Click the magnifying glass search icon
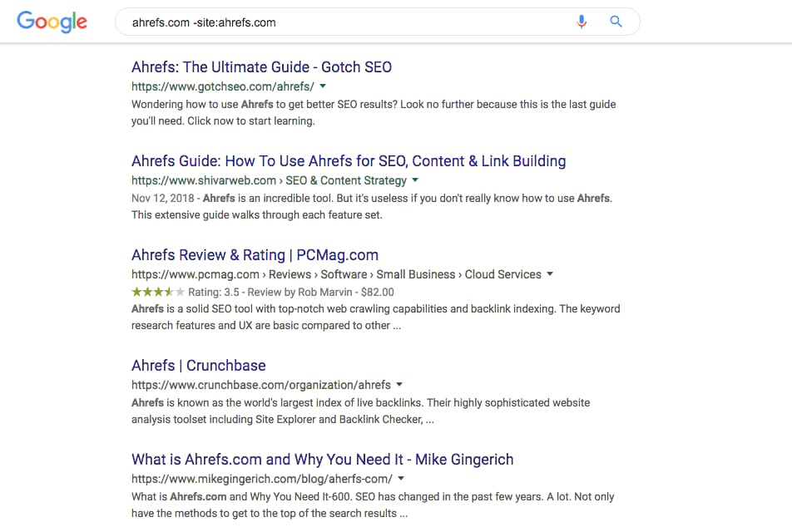Screen dimensions: 792x532 pos(616,22)
